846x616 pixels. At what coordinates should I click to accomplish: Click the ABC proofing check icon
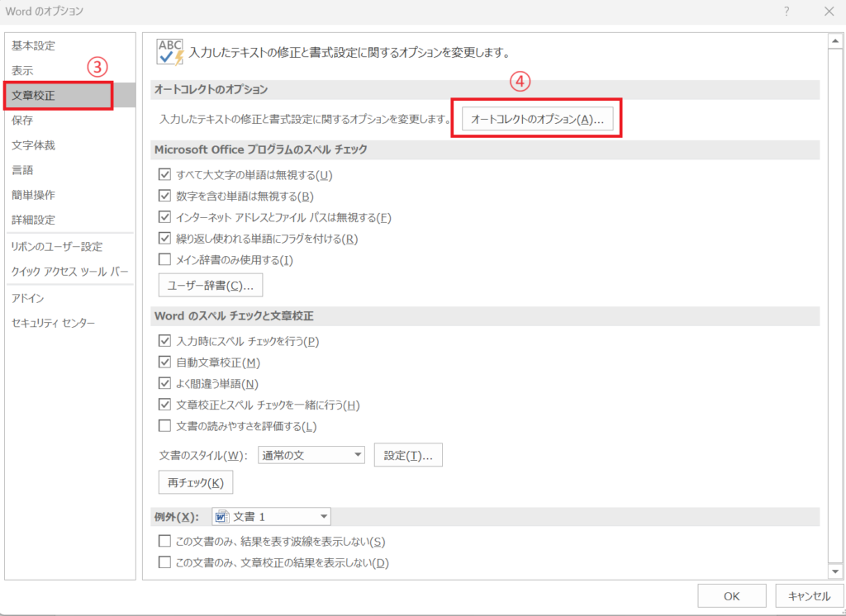(x=170, y=52)
